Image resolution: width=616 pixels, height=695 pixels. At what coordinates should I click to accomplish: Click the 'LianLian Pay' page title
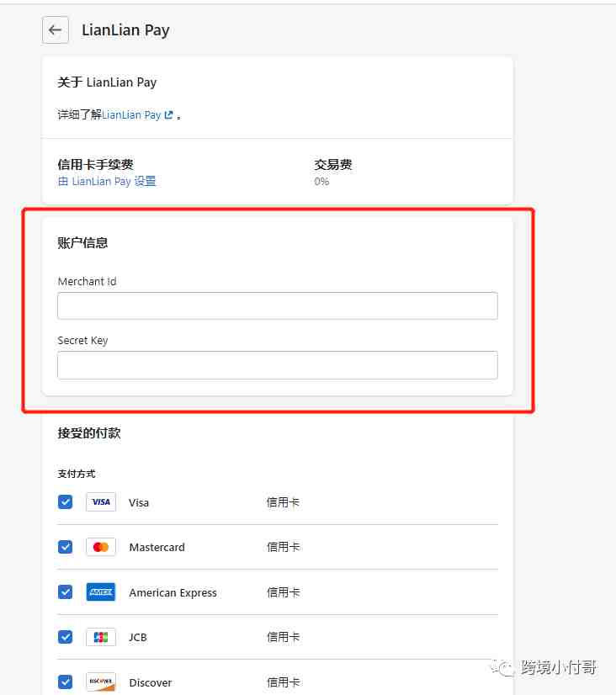point(125,30)
